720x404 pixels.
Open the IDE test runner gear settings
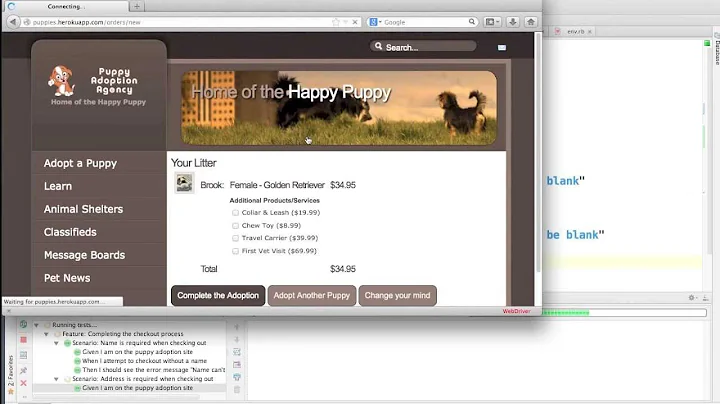click(x=692, y=298)
